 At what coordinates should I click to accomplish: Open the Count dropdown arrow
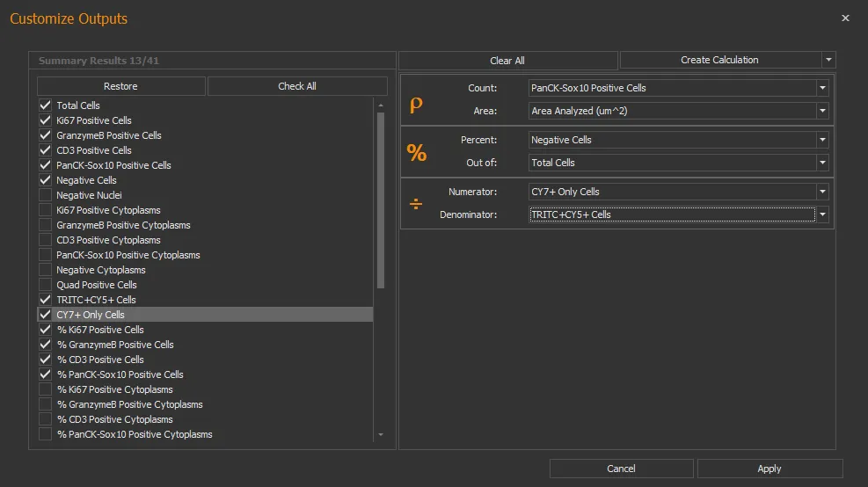822,88
